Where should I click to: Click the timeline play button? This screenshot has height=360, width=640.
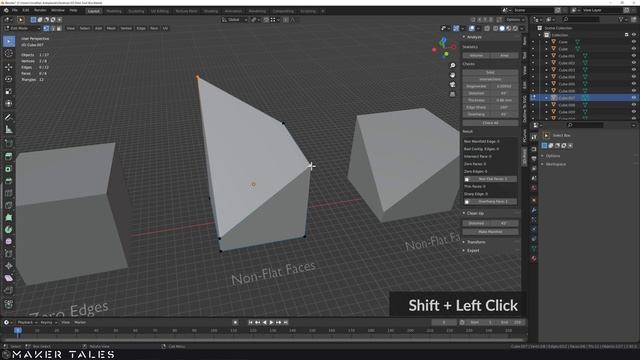[271, 322]
